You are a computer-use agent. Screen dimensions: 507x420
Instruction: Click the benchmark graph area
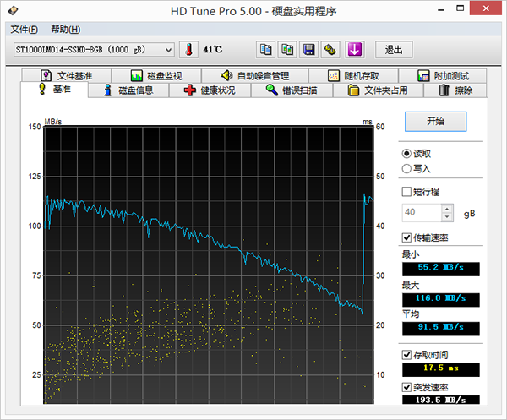pyautogui.click(x=209, y=265)
